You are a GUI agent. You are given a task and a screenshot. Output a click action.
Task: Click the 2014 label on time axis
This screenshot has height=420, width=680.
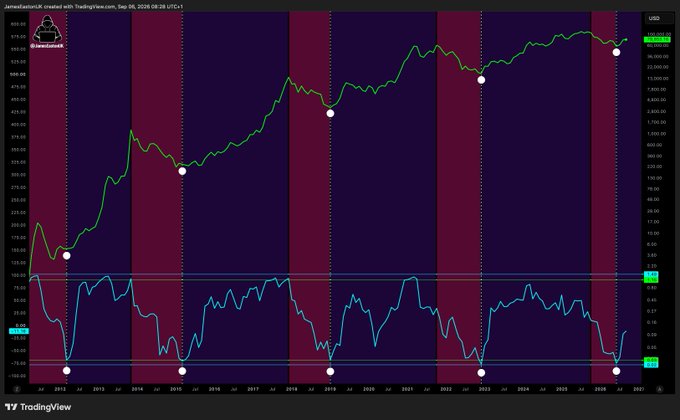point(137,389)
